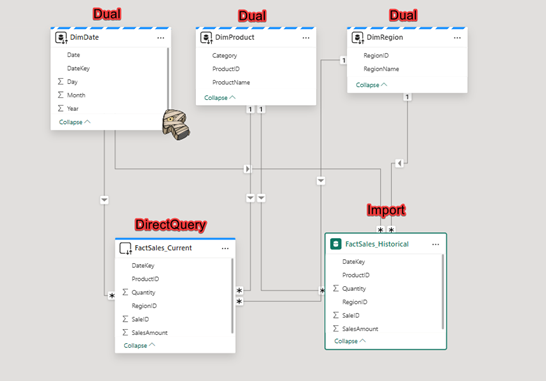The height and width of the screenshot is (381, 546).
Task: Click the sigma icon beside Year
Action: [x=61, y=108]
